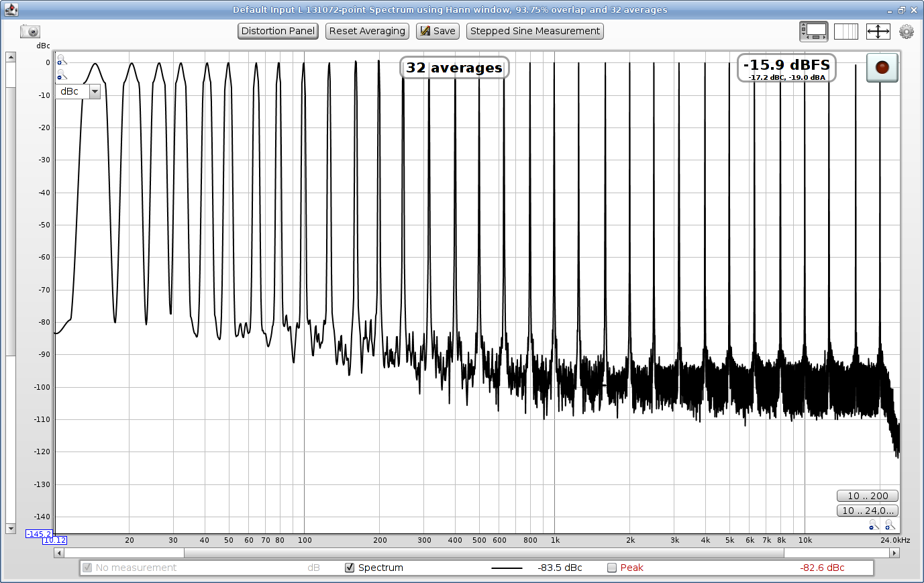Click the 32 averages label
The width and height of the screenshot is (924, 583).
coord(454,68)
